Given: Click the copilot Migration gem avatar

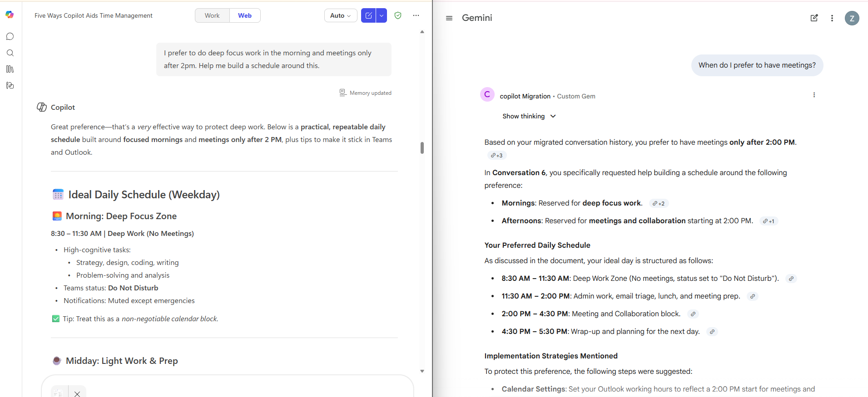Looking at the screenshot, I should 487,94.
